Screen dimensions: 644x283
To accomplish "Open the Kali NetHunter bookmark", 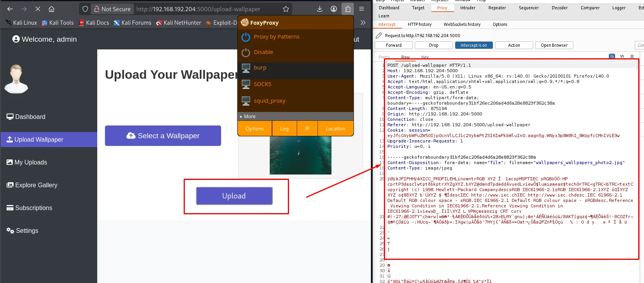I will (x=178, y=23).
